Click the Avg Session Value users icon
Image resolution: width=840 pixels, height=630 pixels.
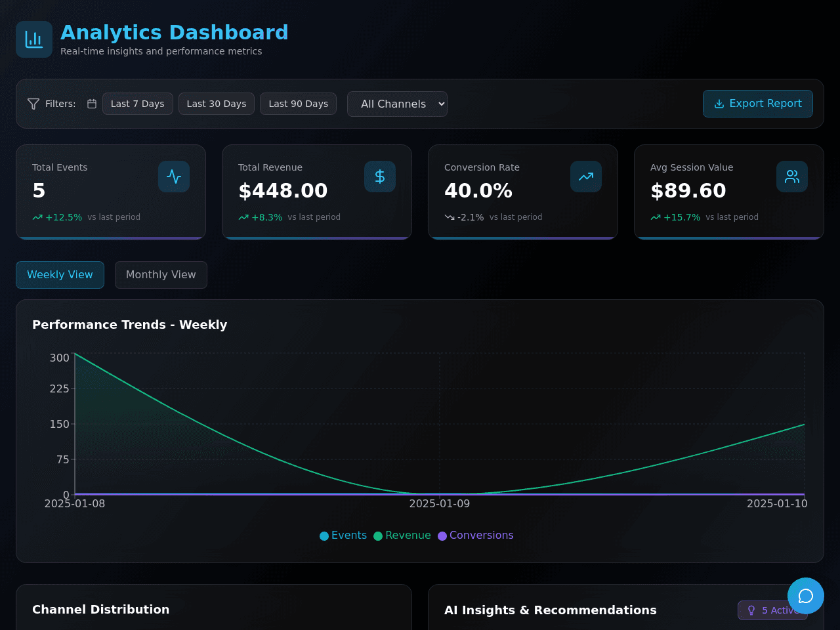(792, 177)
